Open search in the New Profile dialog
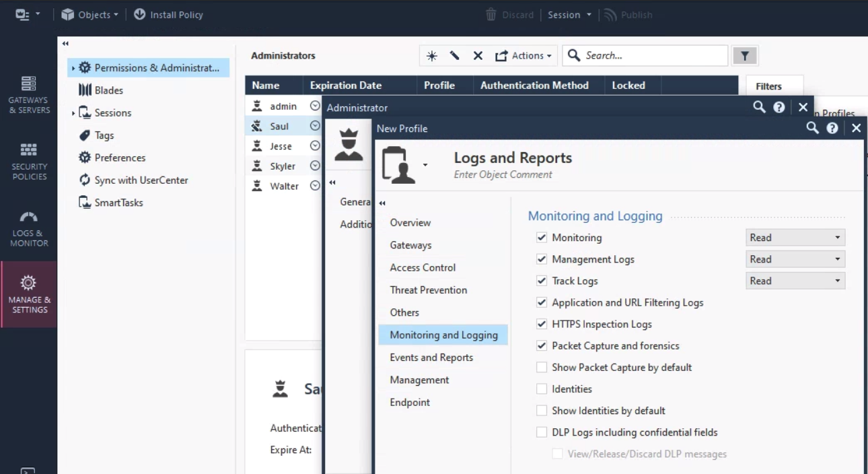The image size is (868, 474). 811,128
